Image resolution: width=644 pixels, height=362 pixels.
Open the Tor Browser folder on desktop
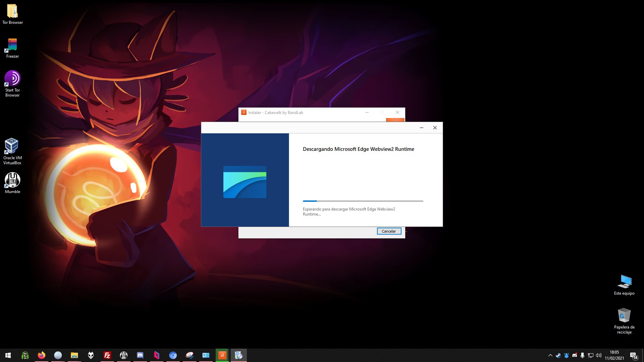(x=12, y=14)
